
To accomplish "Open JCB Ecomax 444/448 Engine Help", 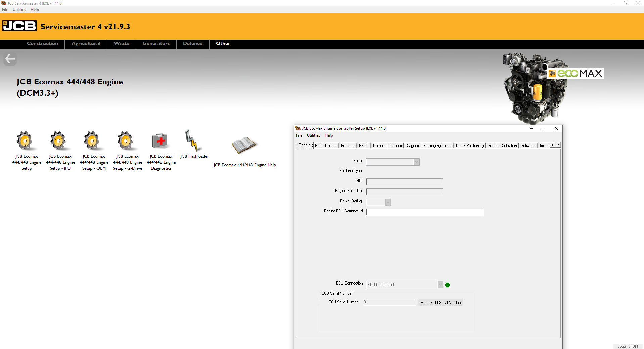I will click(x=245, y=144).
